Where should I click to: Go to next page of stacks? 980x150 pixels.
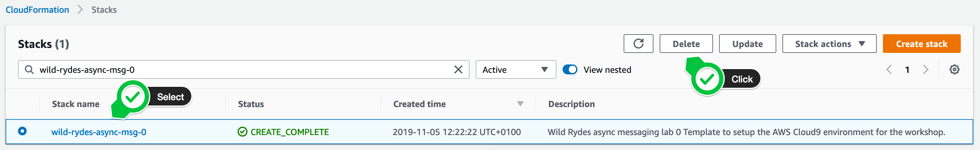pyautogui.click(x=926, y=69)
